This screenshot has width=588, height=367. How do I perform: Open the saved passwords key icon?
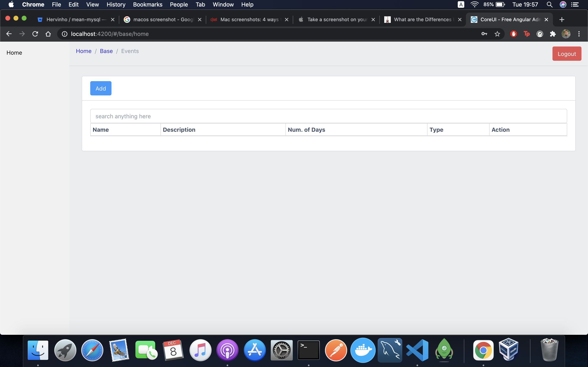484,34
